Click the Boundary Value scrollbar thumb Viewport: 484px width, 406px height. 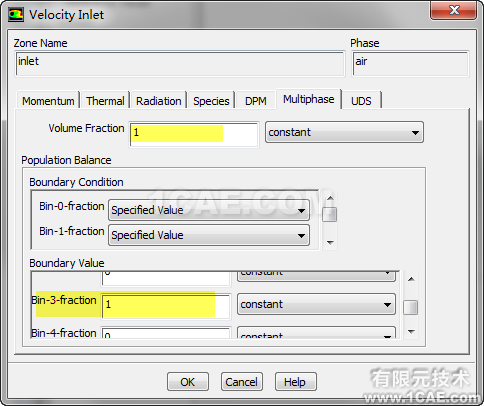point(411,307)
